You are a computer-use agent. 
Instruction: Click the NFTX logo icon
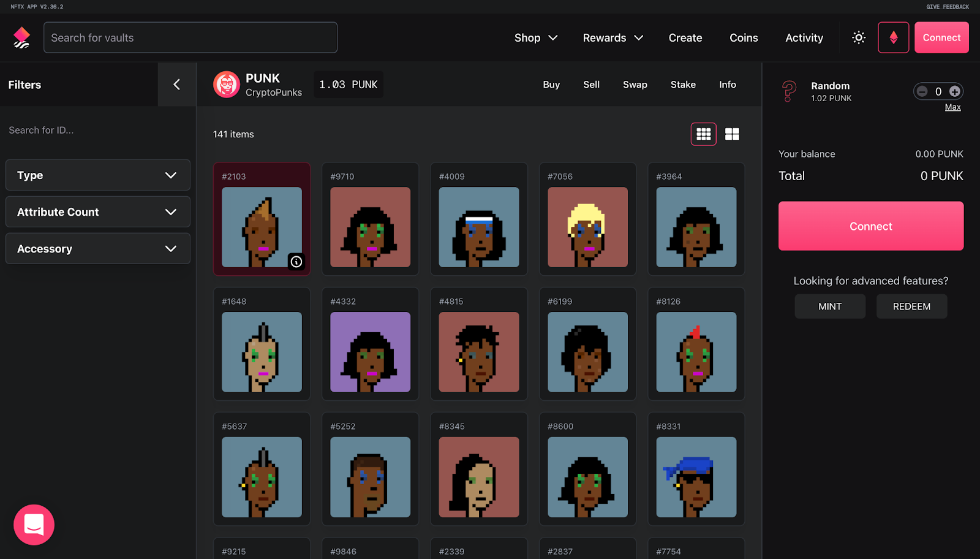21,37
